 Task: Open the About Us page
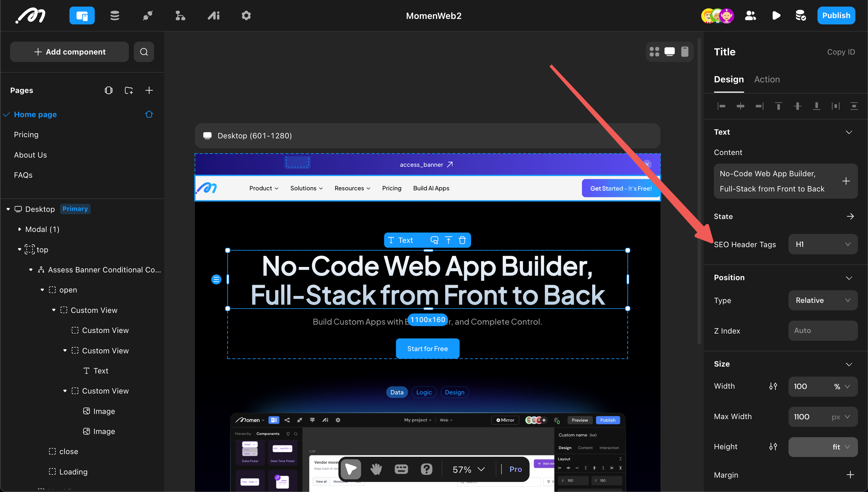(30, 155)
